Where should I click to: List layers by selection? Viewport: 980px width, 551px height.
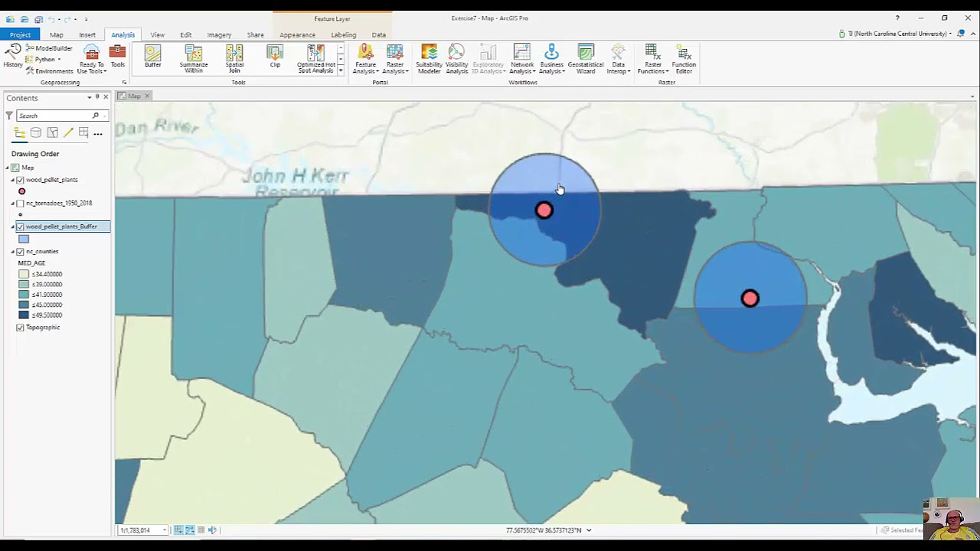[52, 133]
